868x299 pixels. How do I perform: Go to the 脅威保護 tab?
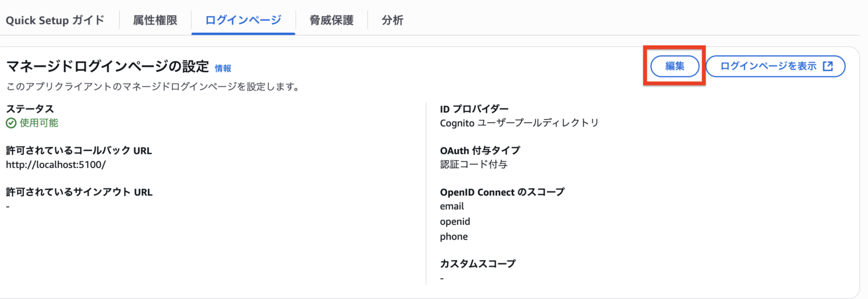point(331,20)
